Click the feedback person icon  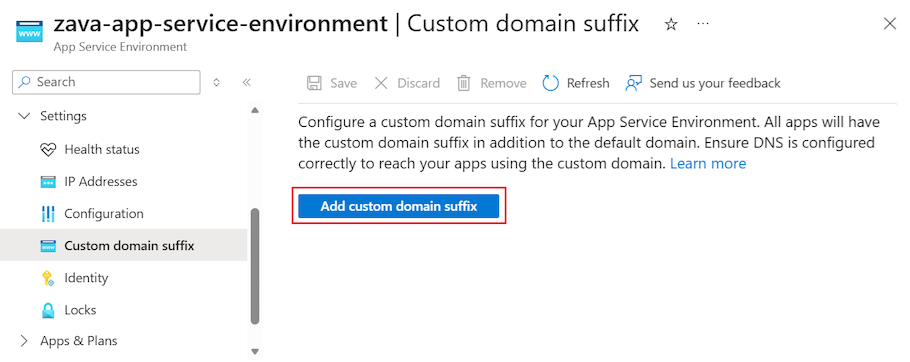coord(633,83)
